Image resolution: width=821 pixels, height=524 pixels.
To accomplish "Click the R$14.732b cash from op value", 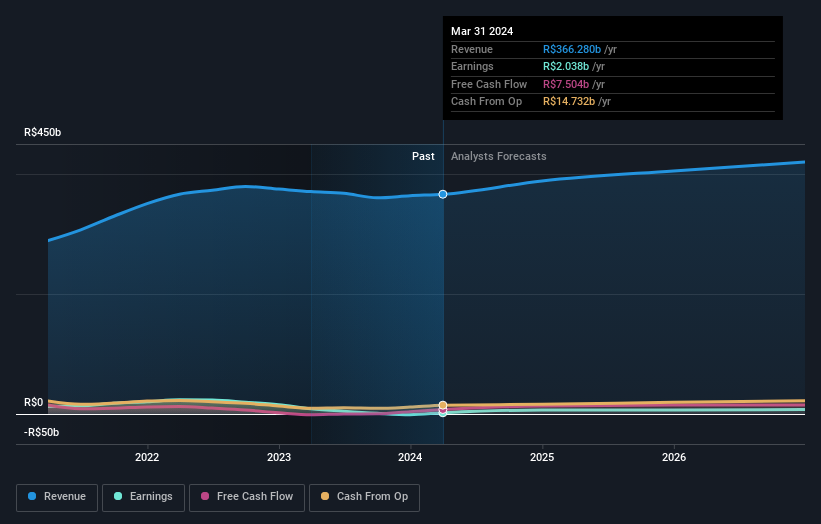I will pos(569,102).
